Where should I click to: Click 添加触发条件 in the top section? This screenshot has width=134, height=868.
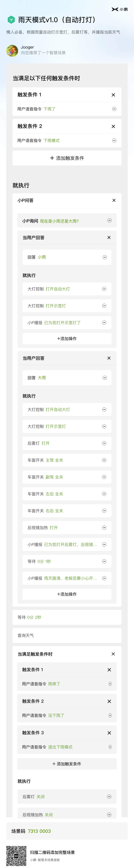pos(67,158)
